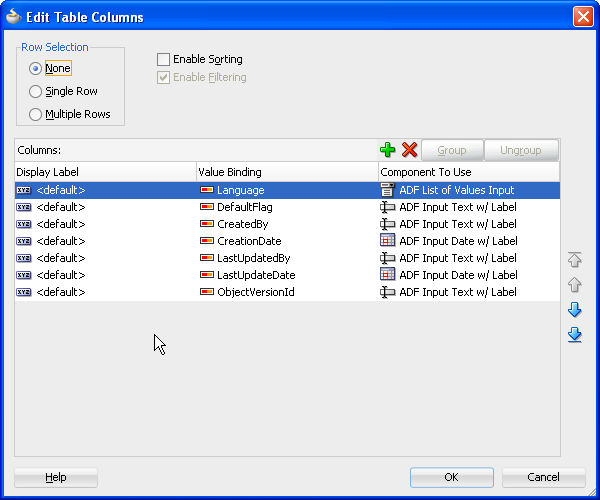This screenshot has height=500, width=600.
Task: Click the binding icon beside CreatedBy
Action: (x=207, y=223)
